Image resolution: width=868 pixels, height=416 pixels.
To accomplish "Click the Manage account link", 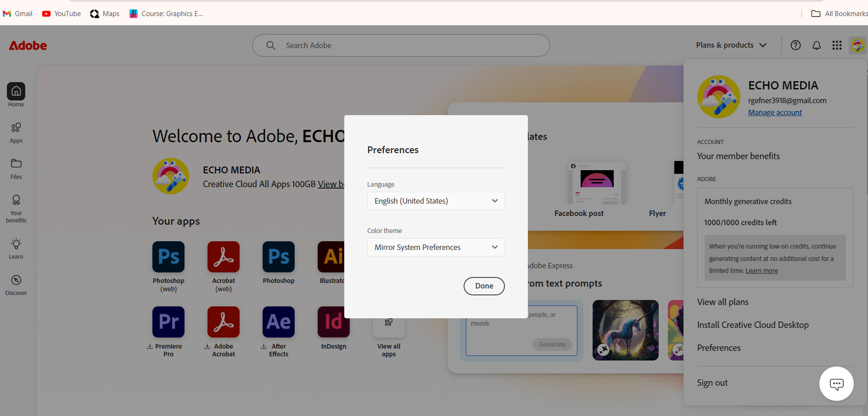I will click(775, 112).
